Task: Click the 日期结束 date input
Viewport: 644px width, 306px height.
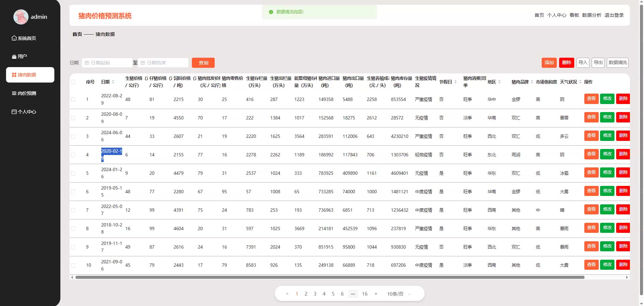Action: (163, 63)
